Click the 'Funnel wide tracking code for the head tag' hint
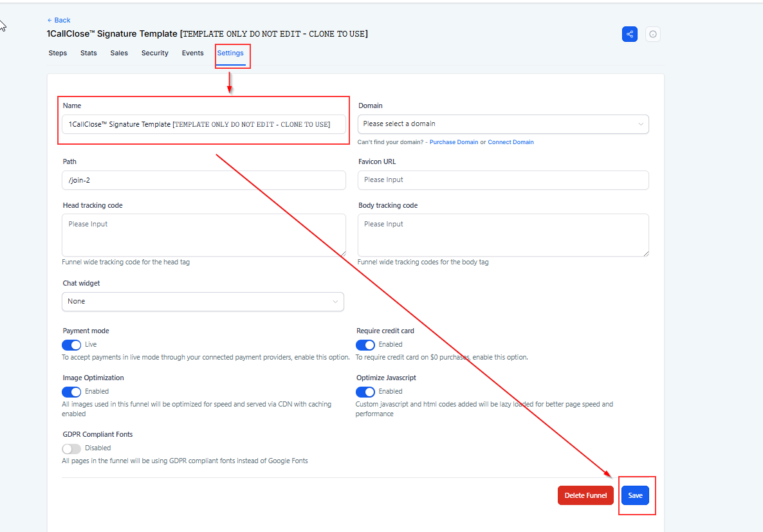Viewport: 763px width, 532px height. pyautogui.click(x=125, y=262)
